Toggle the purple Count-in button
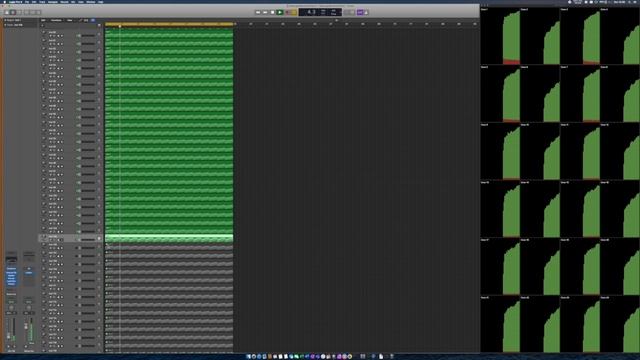 click(x=360, y=12)
